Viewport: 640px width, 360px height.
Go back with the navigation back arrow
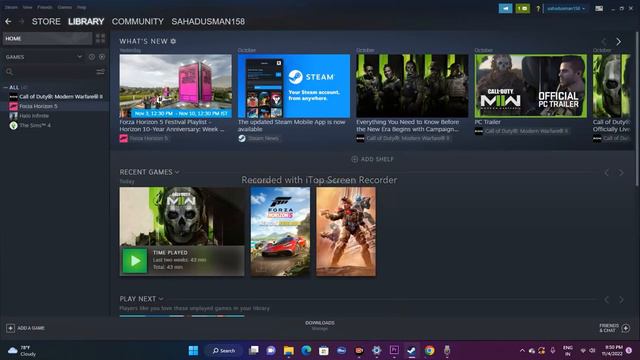pyautogui.click(x=8, y=21)
